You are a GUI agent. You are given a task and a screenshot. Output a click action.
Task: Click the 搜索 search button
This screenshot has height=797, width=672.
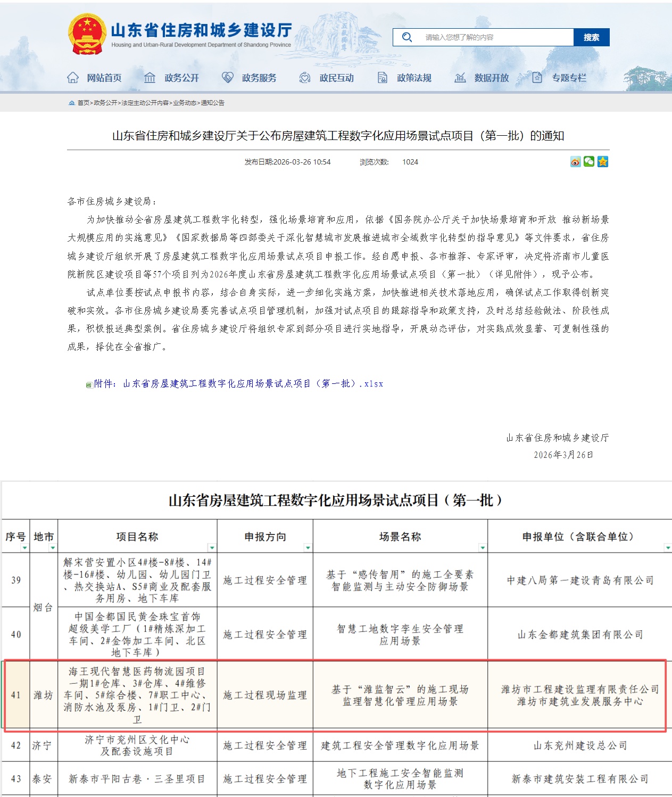pos(592,37)
